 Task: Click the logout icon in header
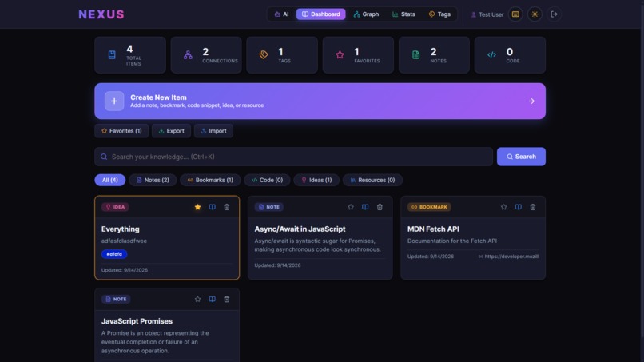tap(554, 14)
